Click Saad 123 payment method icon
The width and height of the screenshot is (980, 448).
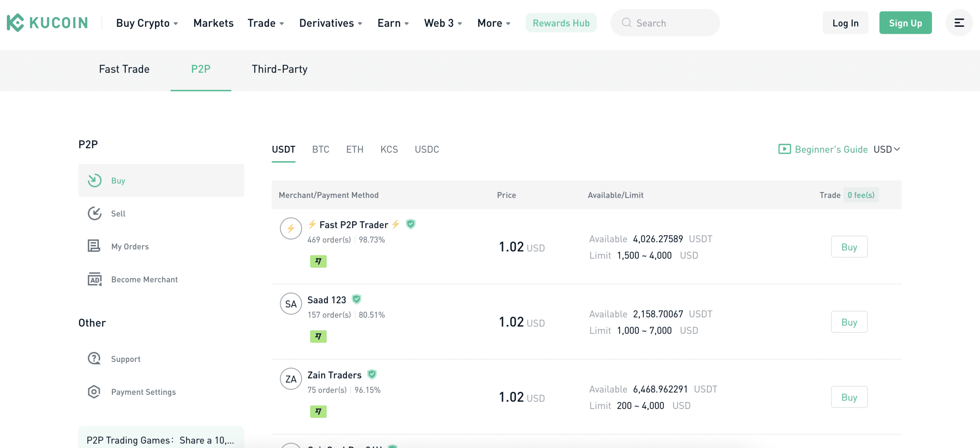tap(318, 336)
